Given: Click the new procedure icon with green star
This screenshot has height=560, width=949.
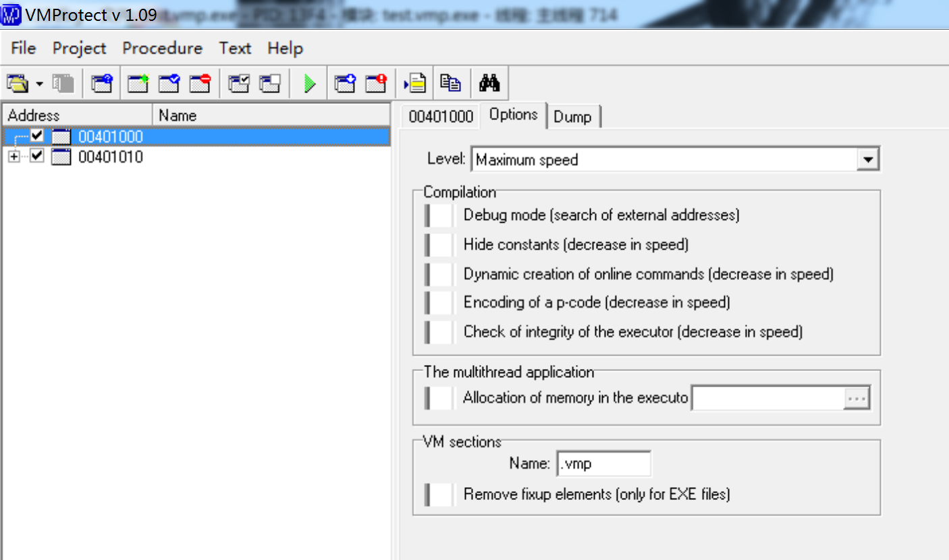Looking at the screenshot, I should tap(138, 84).
